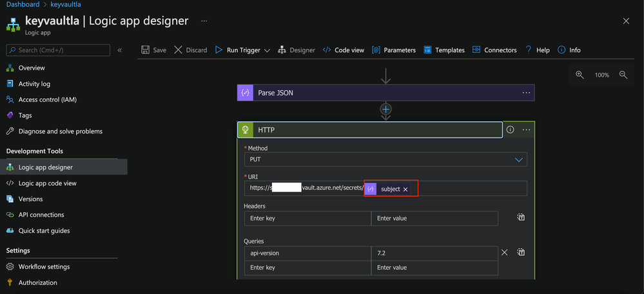Switch to Code view in toolbar
This screenshot has width=644, height=294.
344,50
